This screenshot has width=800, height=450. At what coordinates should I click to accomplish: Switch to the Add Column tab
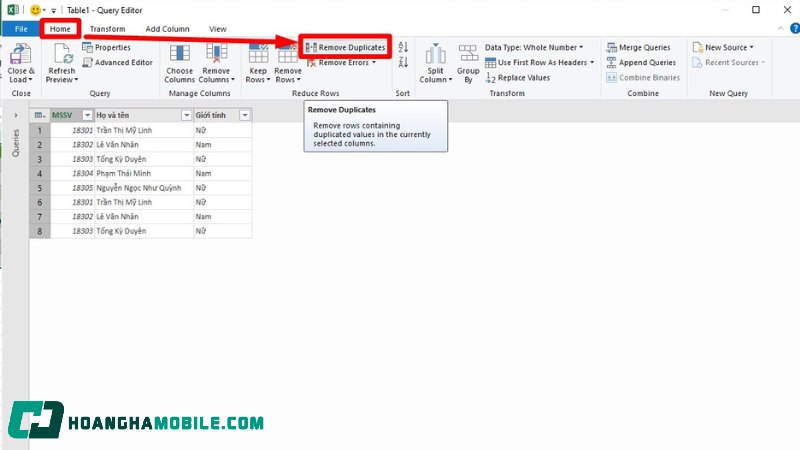167,29
